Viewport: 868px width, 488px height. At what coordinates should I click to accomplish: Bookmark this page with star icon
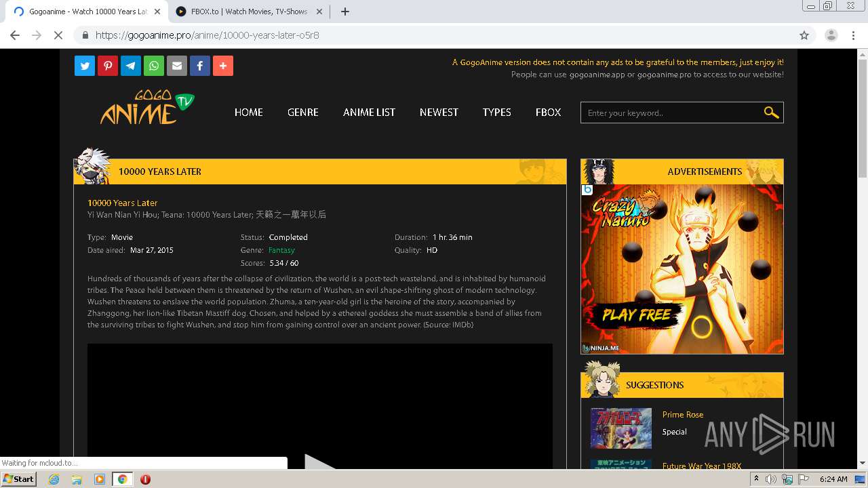point(804,35)
